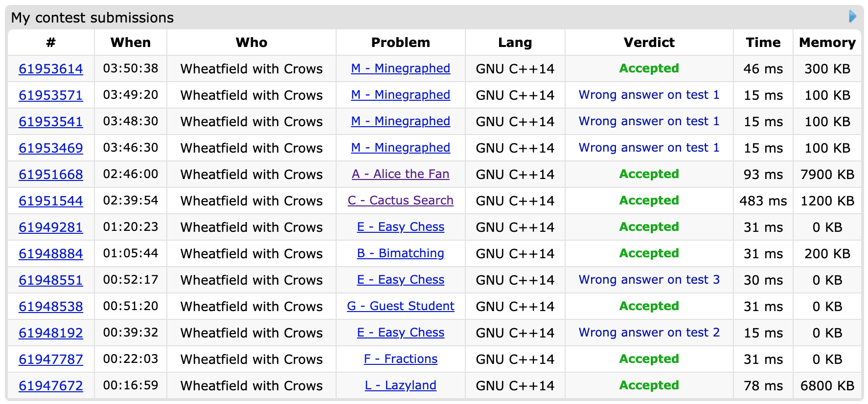Open M - Minegraphed in the accepted row

point(400,68)
